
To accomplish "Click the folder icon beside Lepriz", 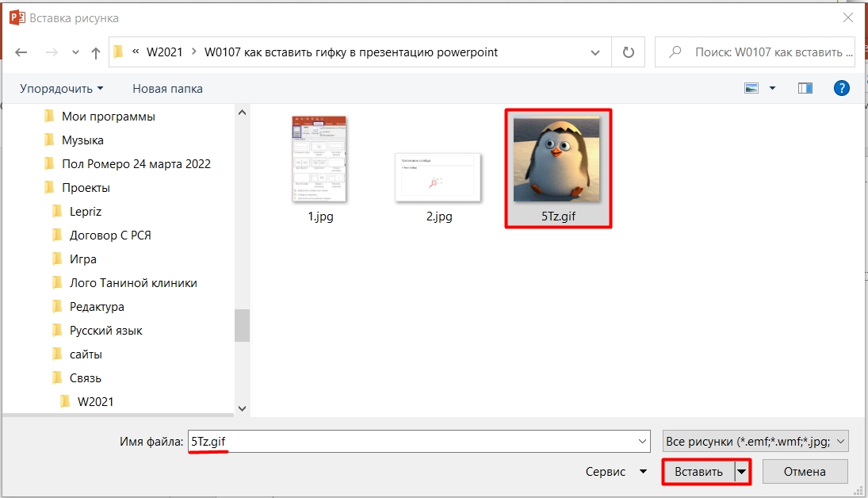I will [x=57, y=211].
